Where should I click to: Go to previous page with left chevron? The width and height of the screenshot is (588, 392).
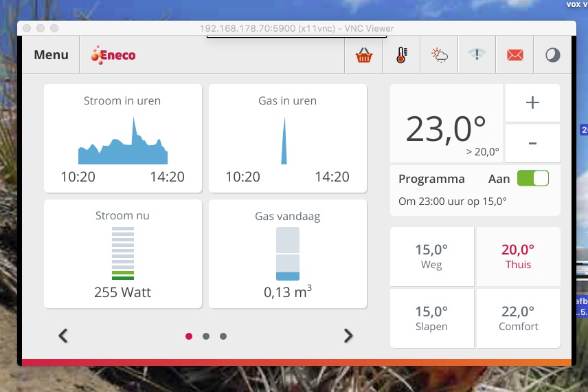[63, 336]
